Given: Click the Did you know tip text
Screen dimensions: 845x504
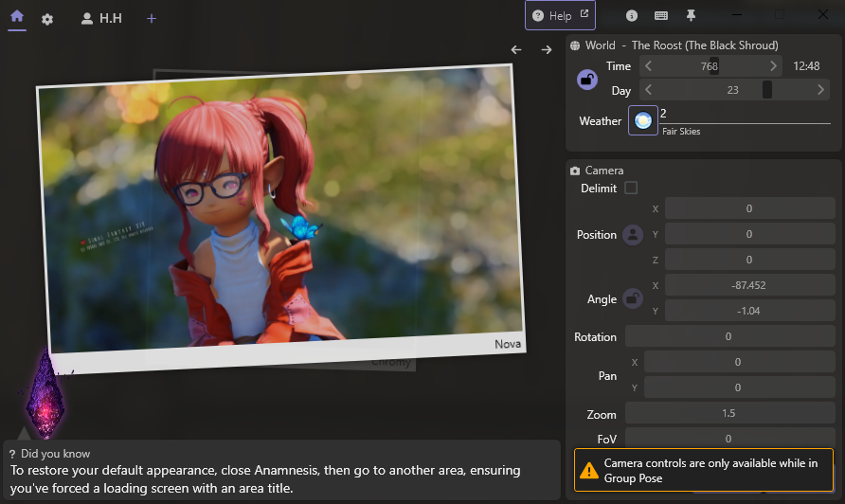Looking at the screenshot, I should click(x=265, y=479).
